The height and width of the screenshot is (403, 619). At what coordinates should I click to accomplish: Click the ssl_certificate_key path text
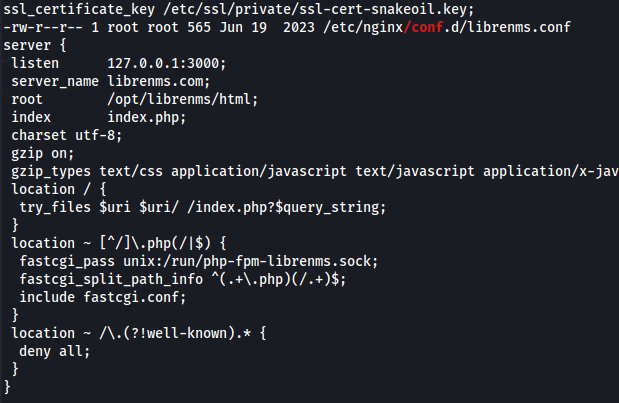[x=319, y=9]
